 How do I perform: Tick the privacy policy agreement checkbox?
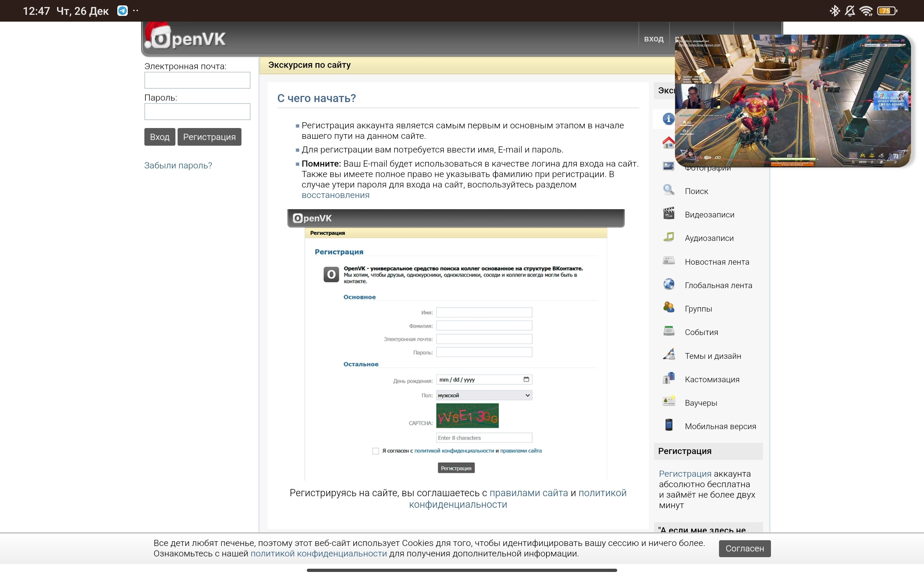(375, 451)
